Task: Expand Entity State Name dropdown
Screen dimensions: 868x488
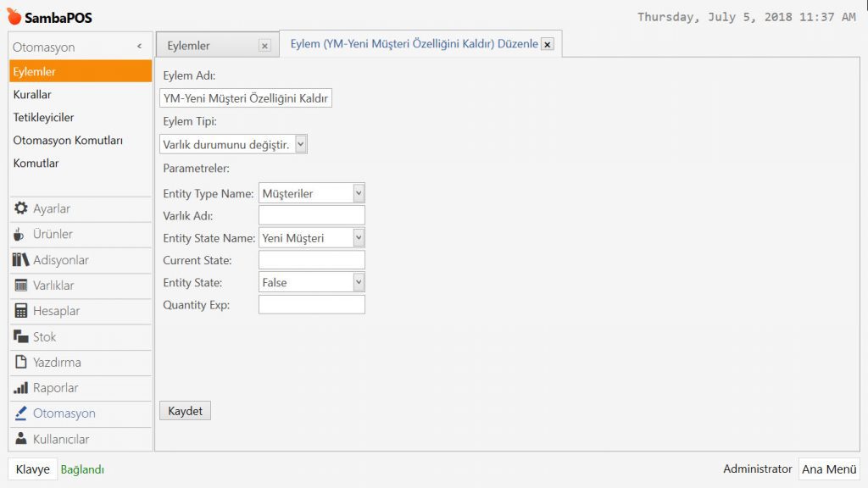Action: (359, 238)
